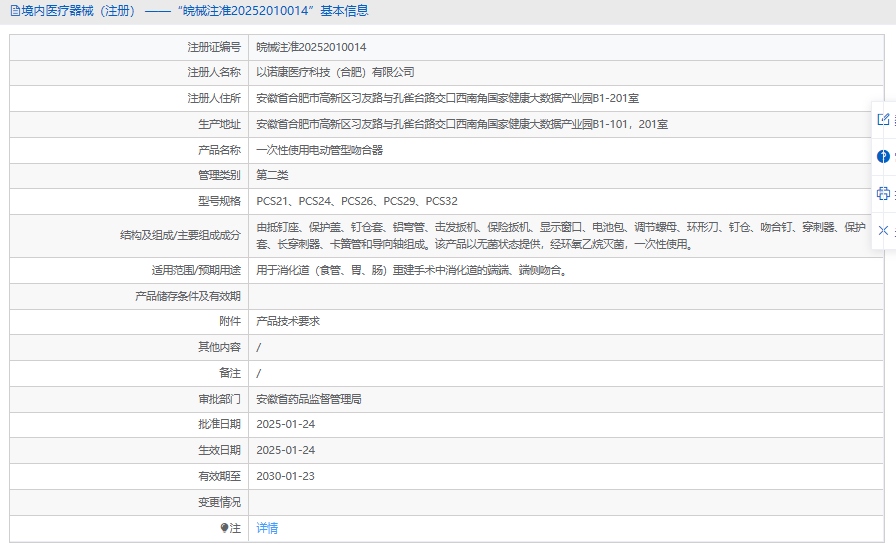Click the 变更情况 label
896x552 pixels.
click(x=219, y=502)
